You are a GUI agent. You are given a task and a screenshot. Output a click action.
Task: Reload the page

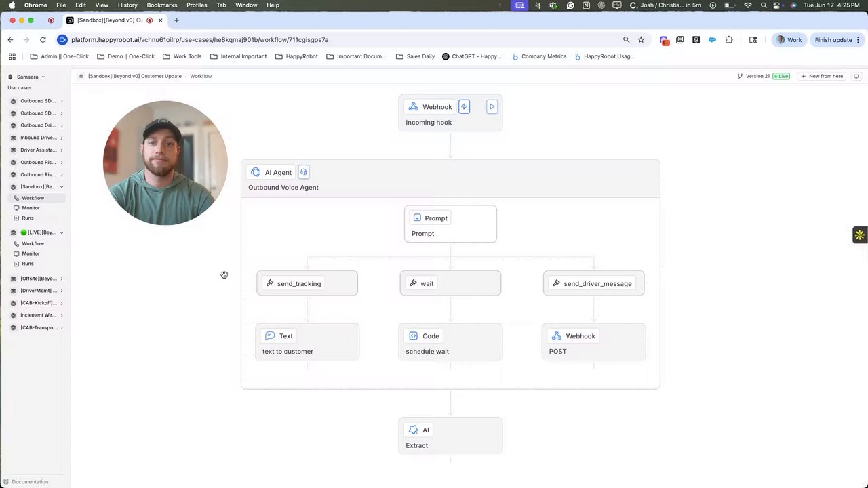tap(43, 40)
